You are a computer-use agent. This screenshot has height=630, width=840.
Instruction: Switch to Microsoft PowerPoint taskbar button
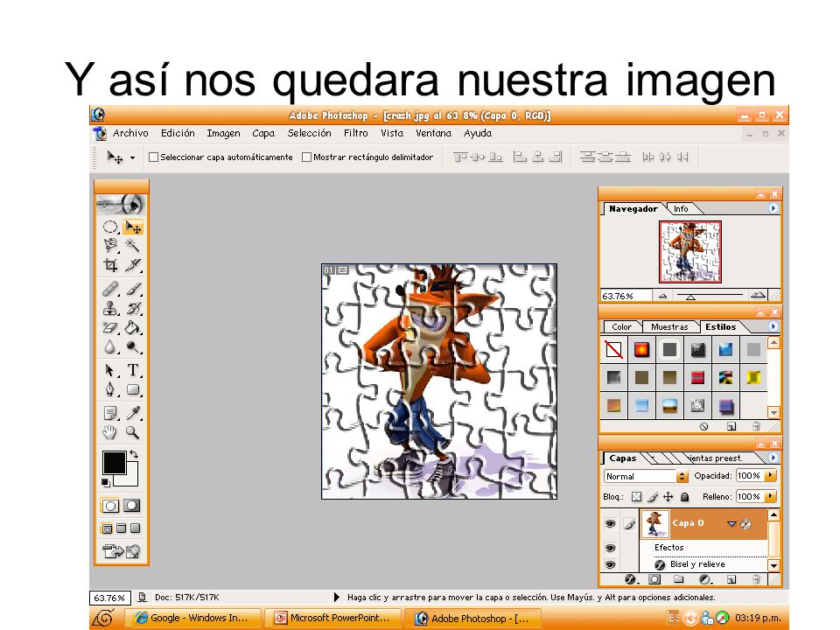333,618
